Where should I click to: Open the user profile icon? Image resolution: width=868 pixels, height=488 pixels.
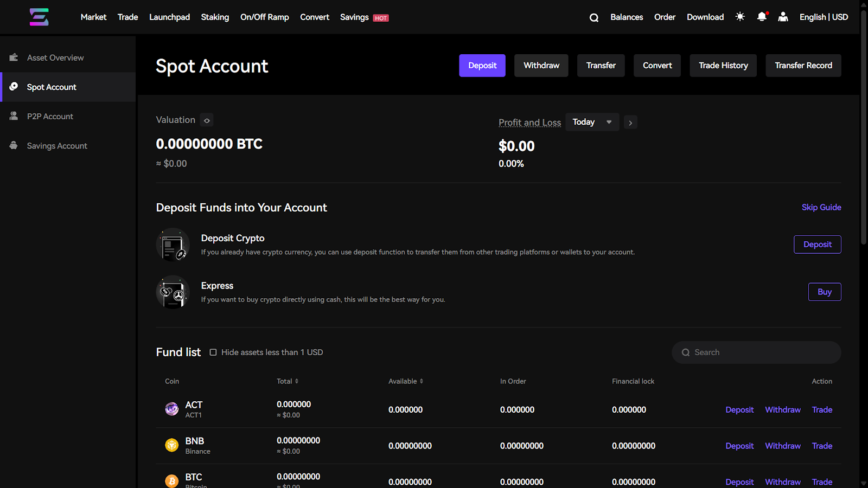click(x=783, y=17)
